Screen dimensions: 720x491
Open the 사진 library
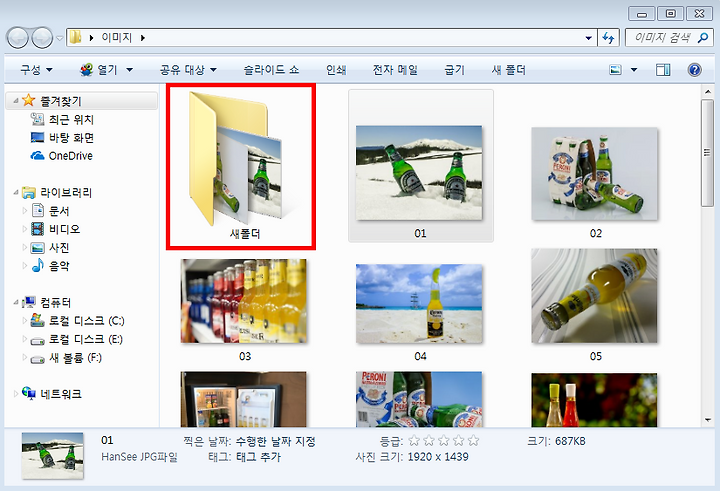coord(59,248)
